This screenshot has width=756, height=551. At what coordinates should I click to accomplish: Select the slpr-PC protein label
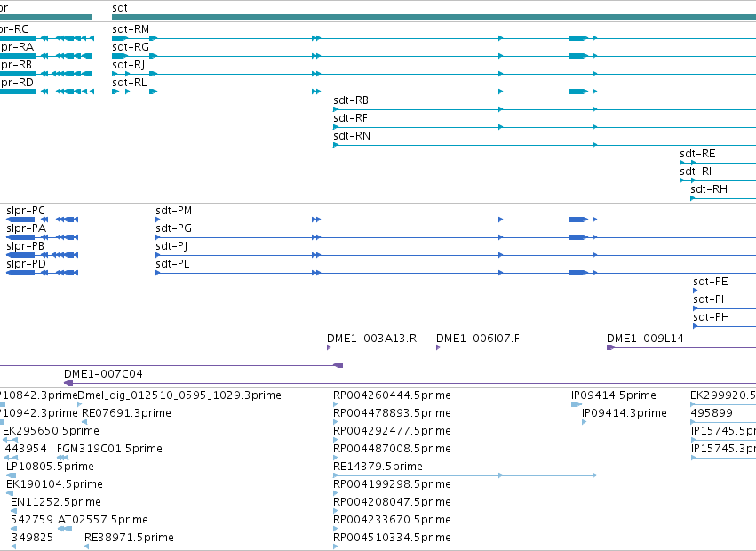point(26,211)
